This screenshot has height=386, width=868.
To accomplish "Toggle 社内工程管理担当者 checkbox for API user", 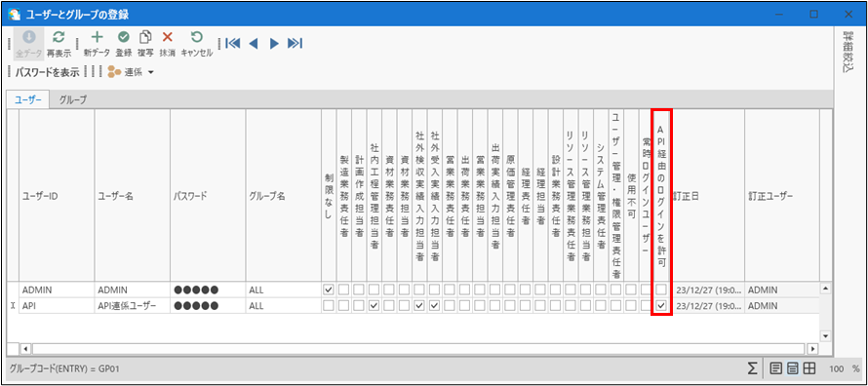I will tap(374, 305).
